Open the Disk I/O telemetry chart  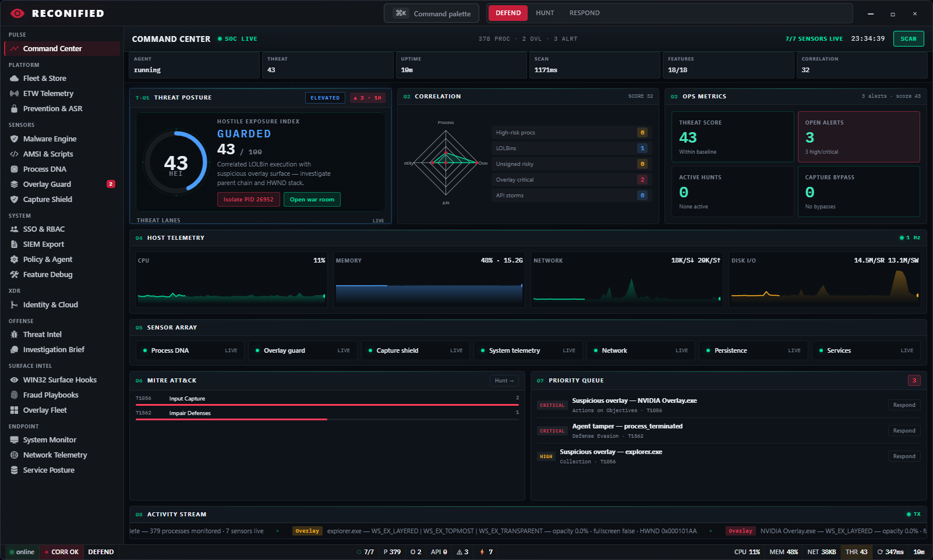[825, 279]
